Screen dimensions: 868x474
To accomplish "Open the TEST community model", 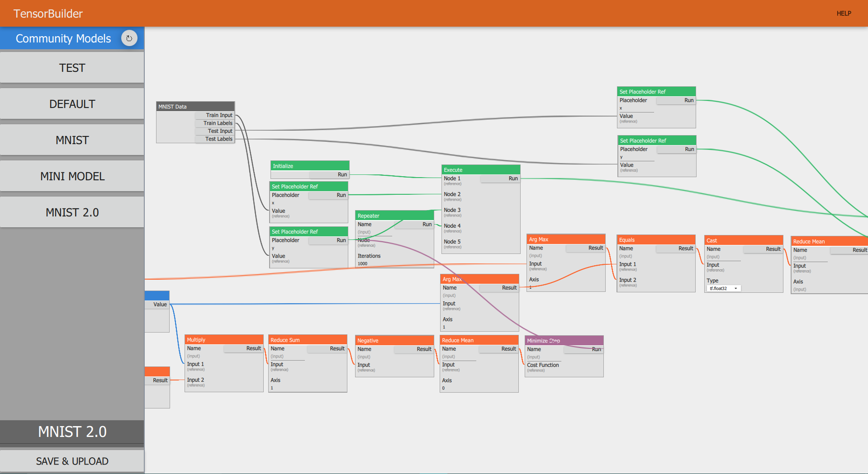I will (72, 68).
